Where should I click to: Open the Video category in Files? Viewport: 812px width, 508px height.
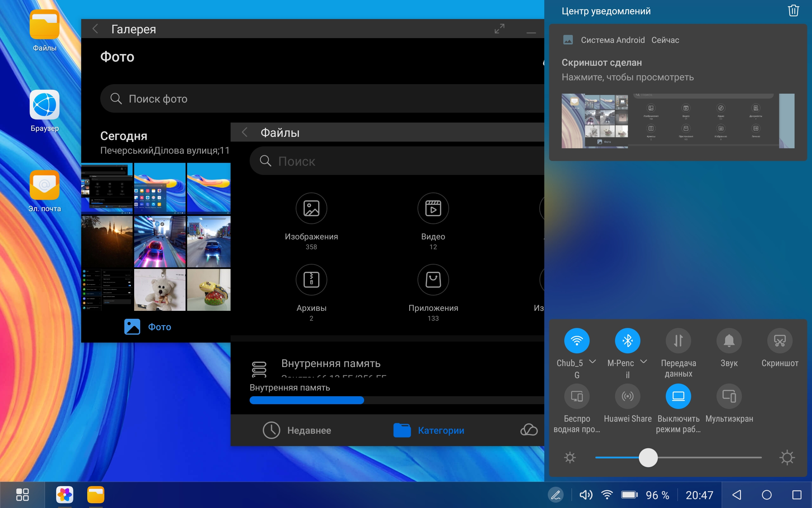pos(433,221)
